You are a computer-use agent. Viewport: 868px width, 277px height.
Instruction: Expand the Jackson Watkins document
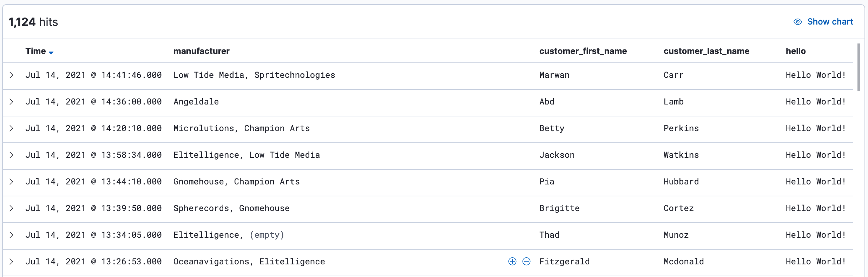coord(12,155)
